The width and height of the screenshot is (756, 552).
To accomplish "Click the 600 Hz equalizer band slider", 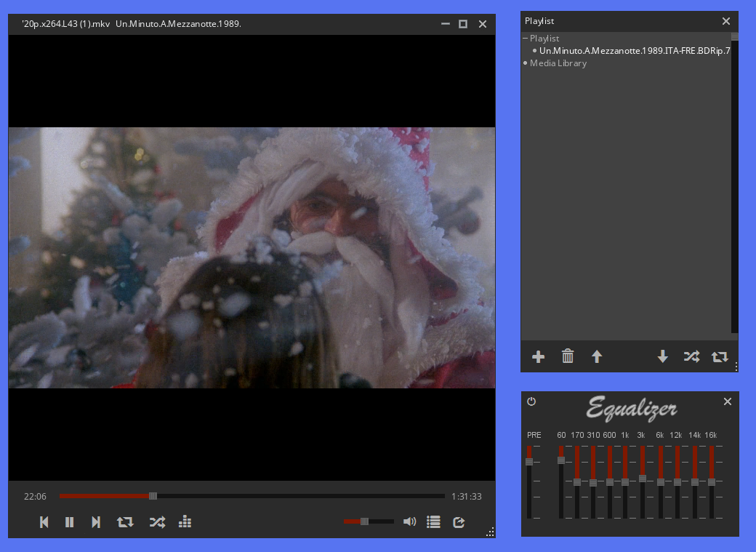I will 610,482.
